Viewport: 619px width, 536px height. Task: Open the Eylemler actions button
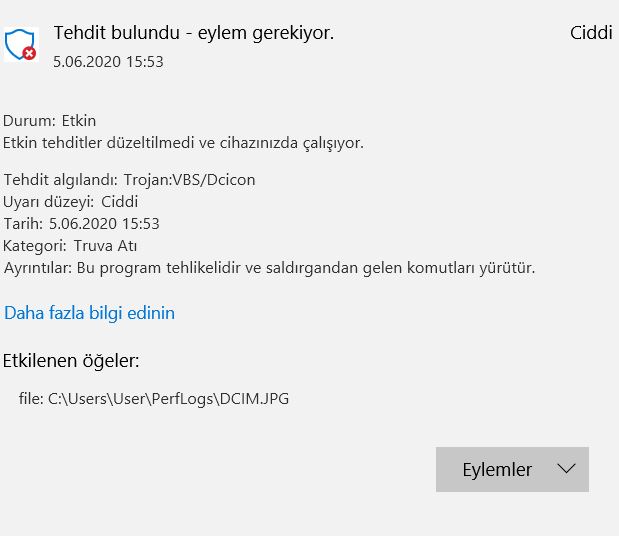pos(497,469)
